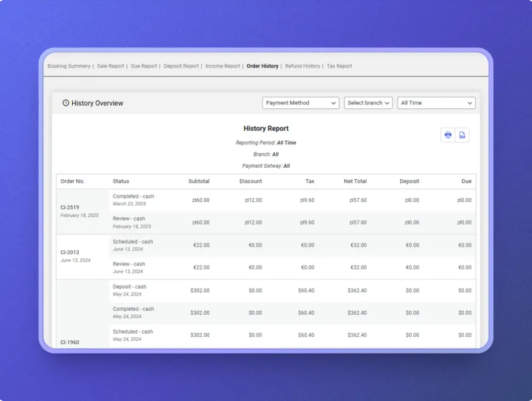Screen dimensions: 532x401
Task: Open the All Time period dropdown
Action: (x=436, y=103)
